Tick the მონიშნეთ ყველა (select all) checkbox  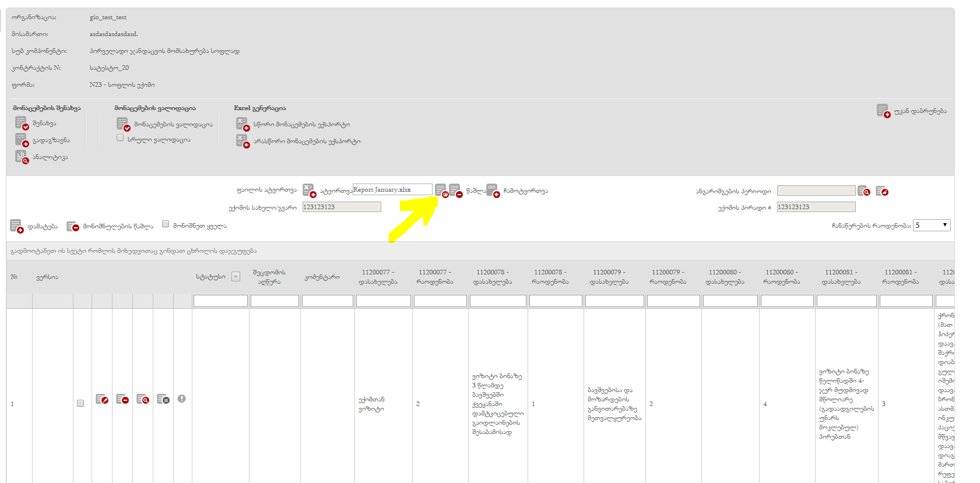(166, 224)
